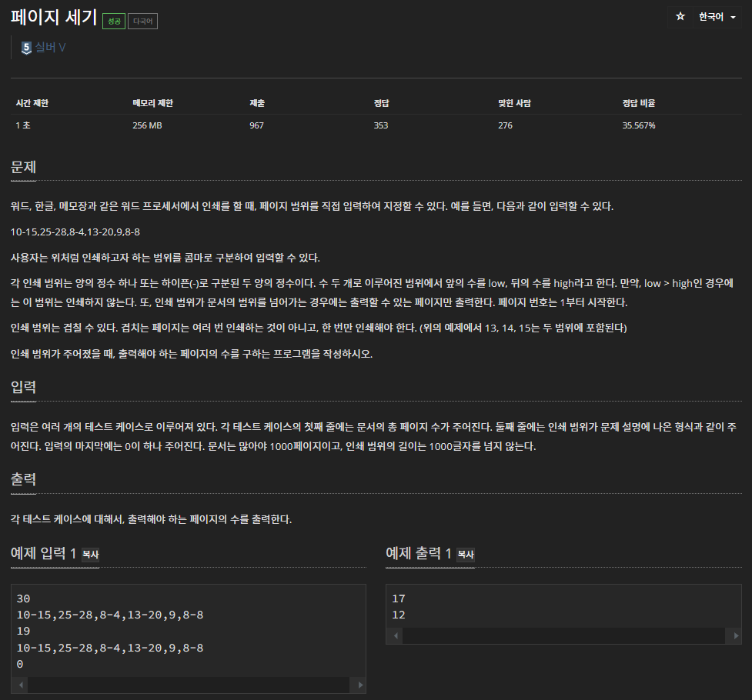Click the 다국어 multilingual badge
This screenshot has height=700, width=752.
[x=142, y=21]
